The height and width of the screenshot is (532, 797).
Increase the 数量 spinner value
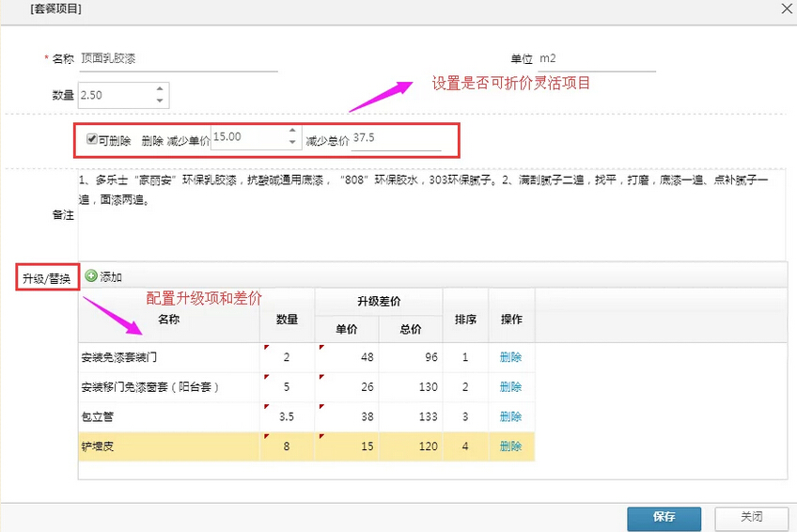coord(160,89)
